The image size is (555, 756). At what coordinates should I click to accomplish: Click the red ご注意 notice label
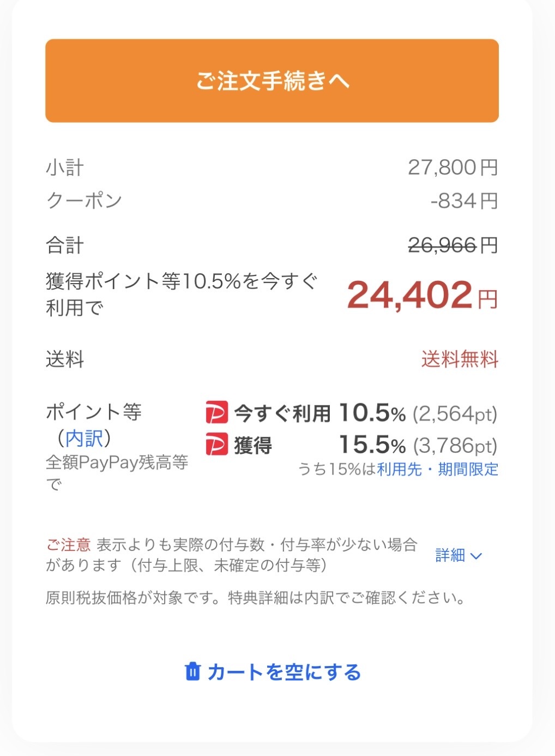pyautogui.click(x=68, y=544)
